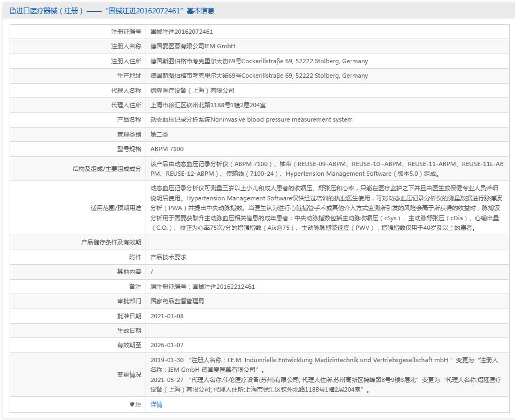This screenshot has height=420, width=515.
Task: Click the 生产地址 address value
Action: (x=259, y=76)
